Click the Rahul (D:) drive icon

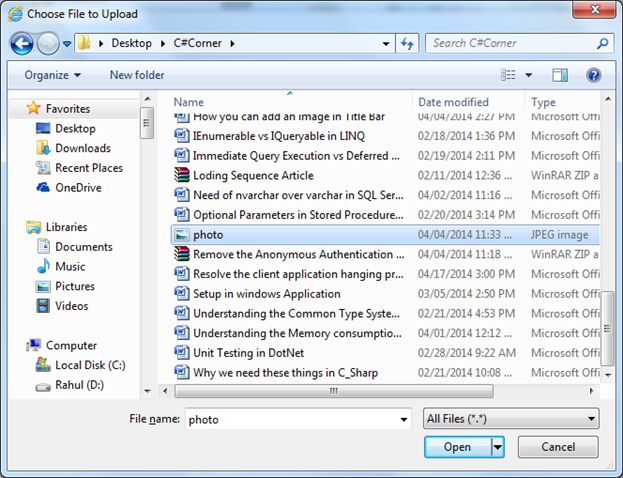click(x=43, y=386)
